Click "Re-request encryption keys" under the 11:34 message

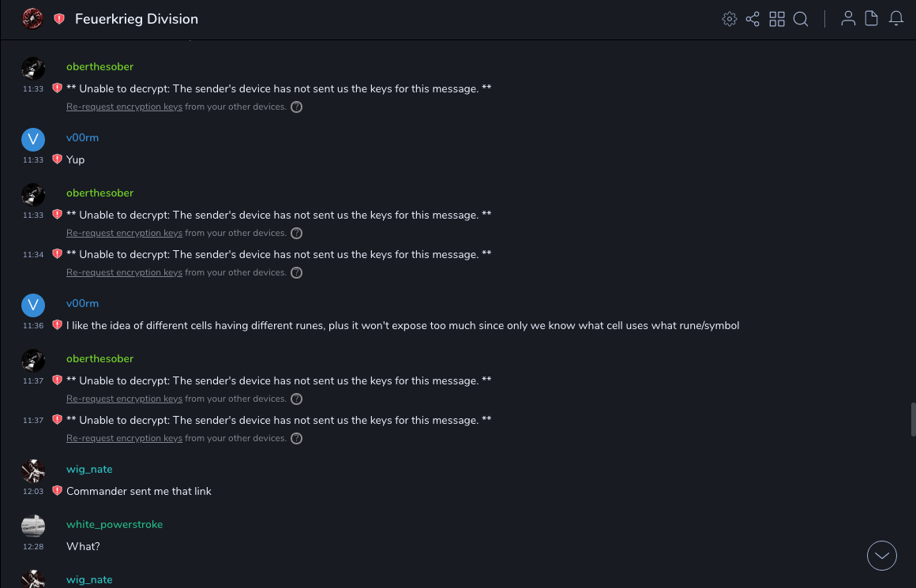[x=124, y=273]
